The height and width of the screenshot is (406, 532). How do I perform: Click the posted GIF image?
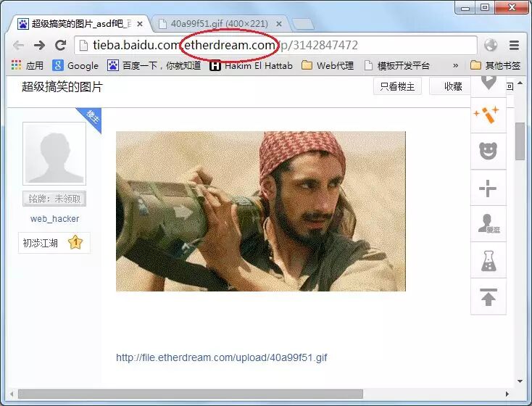tap(261, 211)
